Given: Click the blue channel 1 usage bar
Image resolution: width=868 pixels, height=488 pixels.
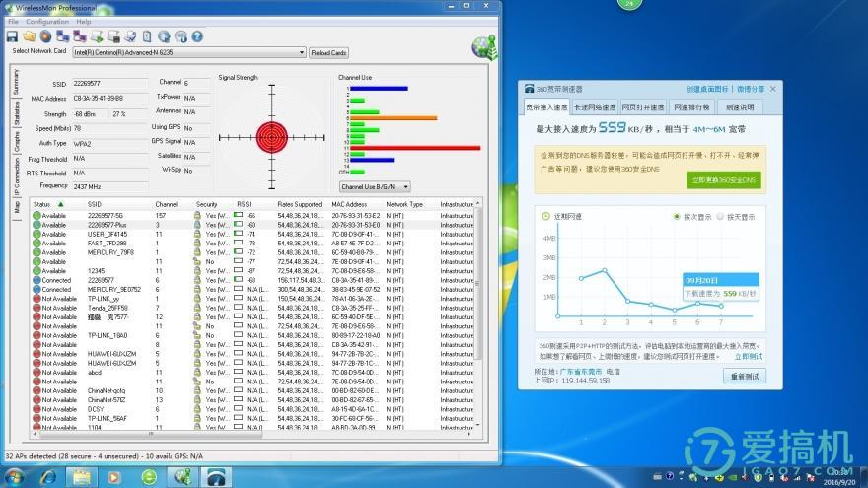Looking at the screenshot, I should click(x=379, y=88).
